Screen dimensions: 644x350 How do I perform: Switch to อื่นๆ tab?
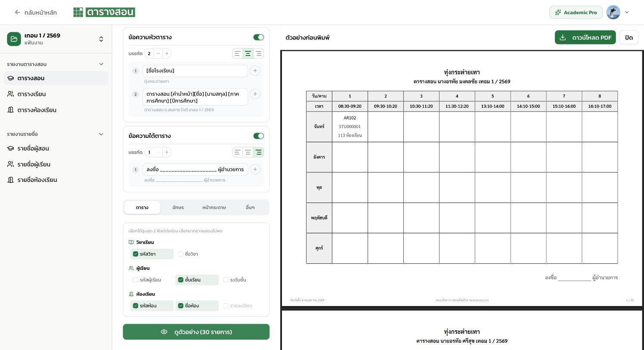250,207
